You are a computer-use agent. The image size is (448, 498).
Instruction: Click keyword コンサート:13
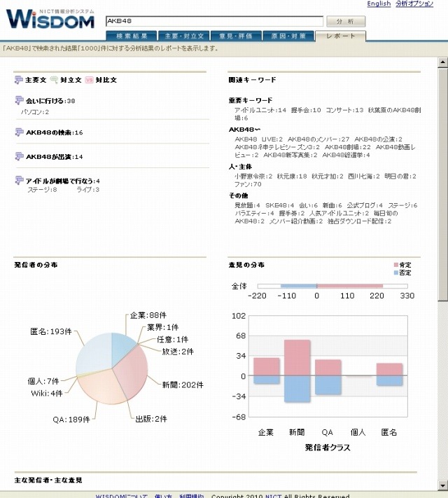pyautogui.click(x=344, y=110)
